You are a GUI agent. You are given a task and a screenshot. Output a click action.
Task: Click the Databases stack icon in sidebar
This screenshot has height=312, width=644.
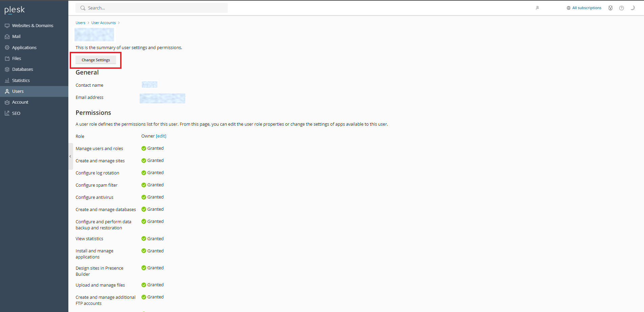click(7, 69)
